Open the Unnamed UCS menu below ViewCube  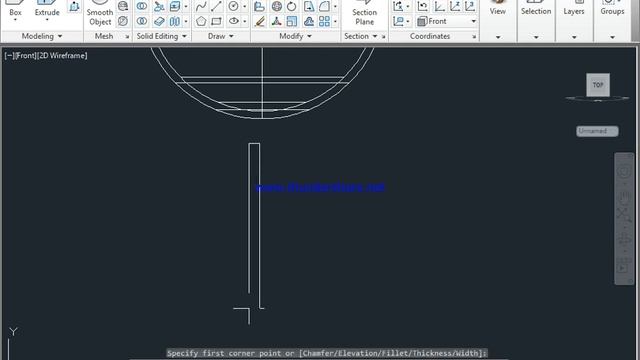597,131
